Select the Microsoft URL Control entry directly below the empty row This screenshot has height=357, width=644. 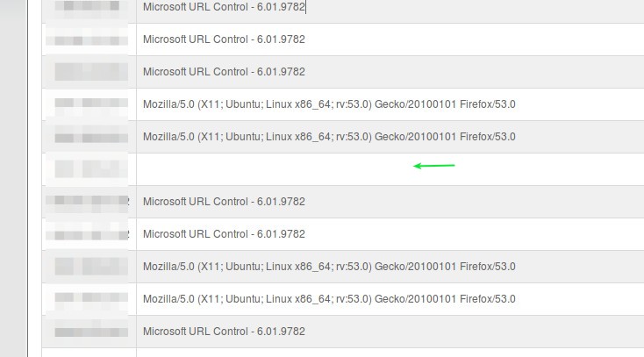pyautogui.click(x=224, y=202)
